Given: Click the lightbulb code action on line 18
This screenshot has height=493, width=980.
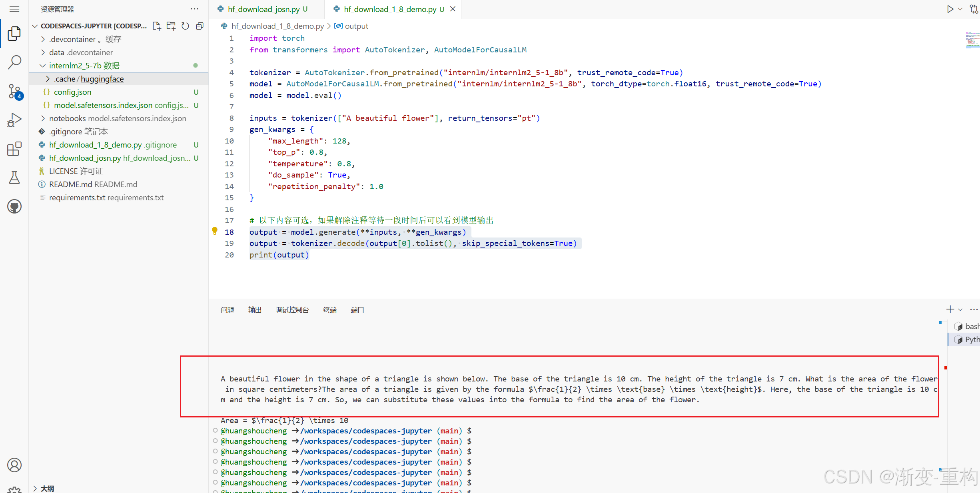Looking at the screenshot, I should [x=215, y=231].
